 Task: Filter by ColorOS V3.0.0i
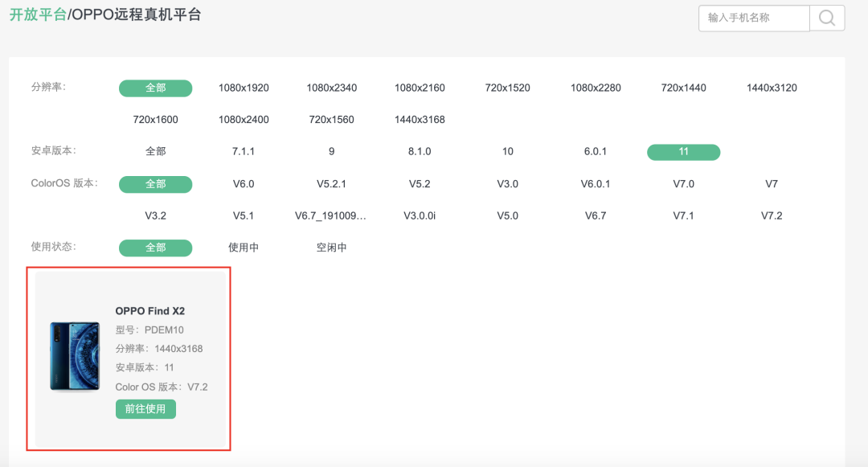point(420,215)
